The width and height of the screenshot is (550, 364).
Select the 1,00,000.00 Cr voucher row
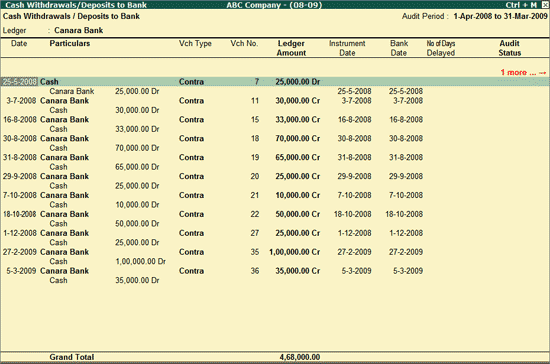pyautogui.click(x=275, y=252)
